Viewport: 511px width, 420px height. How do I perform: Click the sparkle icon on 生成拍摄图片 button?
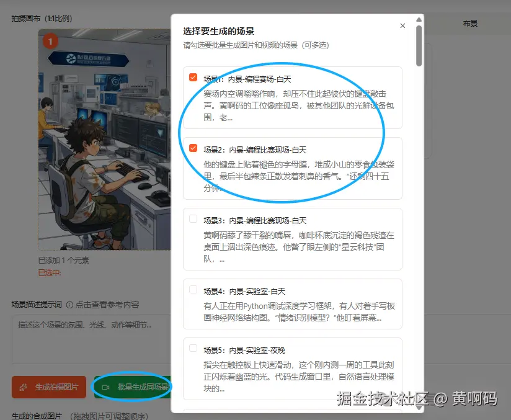(x=22, y=386)
